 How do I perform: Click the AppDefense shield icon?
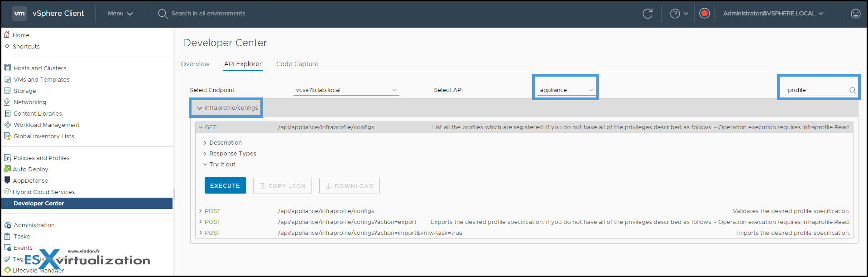pyautogui.click(x=7, y=180)
